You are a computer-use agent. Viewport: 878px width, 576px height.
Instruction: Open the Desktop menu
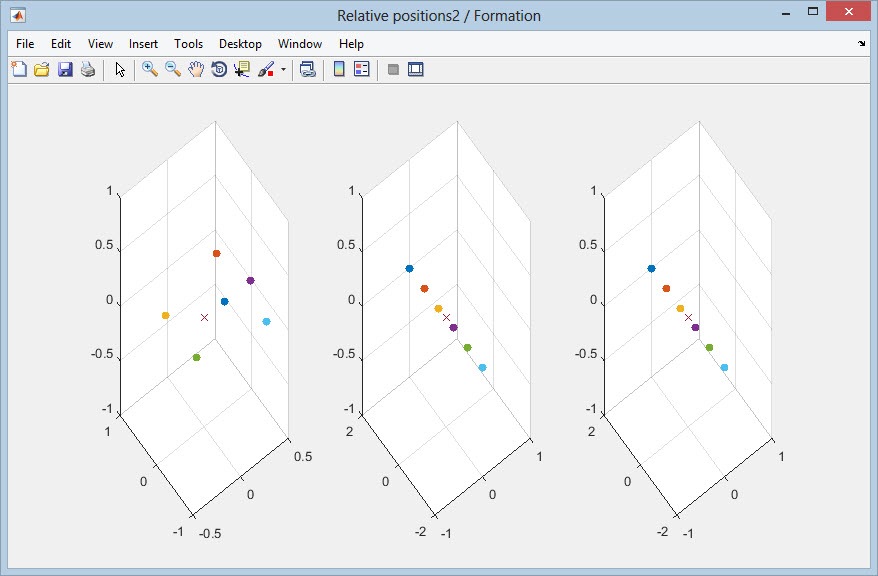pos(240,44)
